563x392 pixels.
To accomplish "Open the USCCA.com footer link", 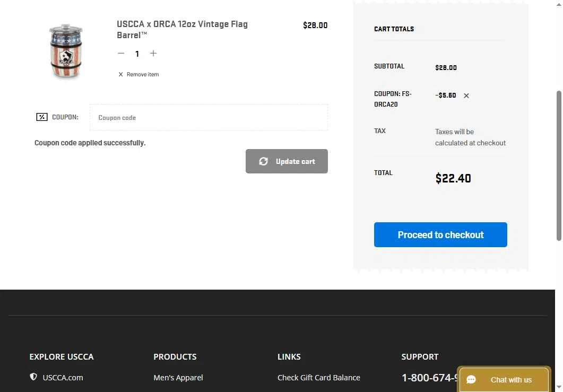I will coord(63,378).
